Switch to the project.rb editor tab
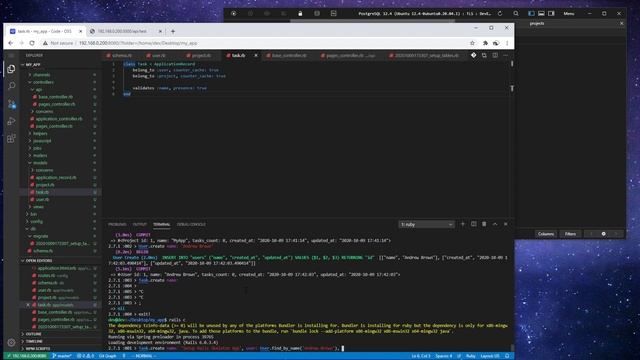640x360 pixels. (x=201, y=56)
